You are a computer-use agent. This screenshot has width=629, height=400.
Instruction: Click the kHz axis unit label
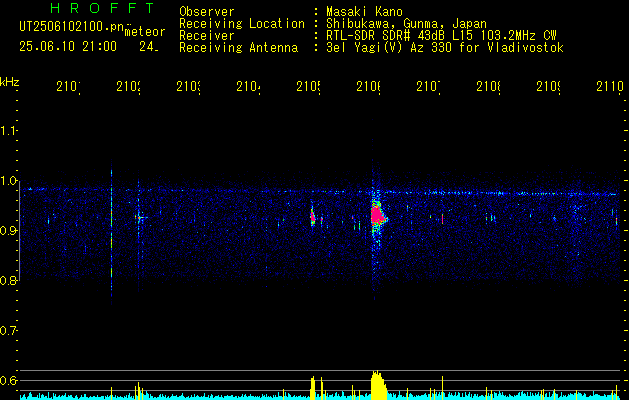9,82
